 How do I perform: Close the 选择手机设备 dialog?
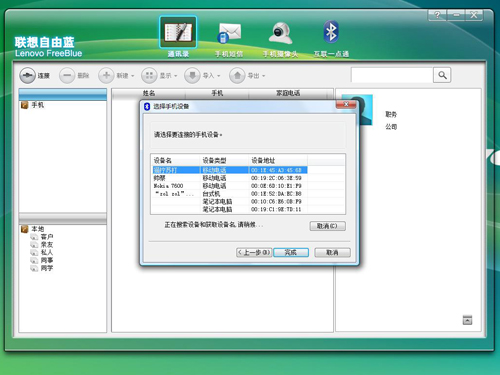click(346, 104)
